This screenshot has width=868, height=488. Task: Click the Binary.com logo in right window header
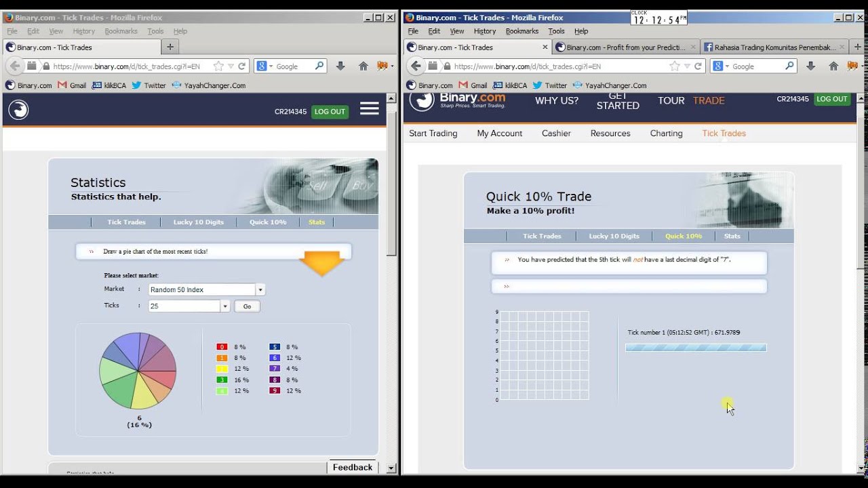pyautogui.click(x=458, y=101)
